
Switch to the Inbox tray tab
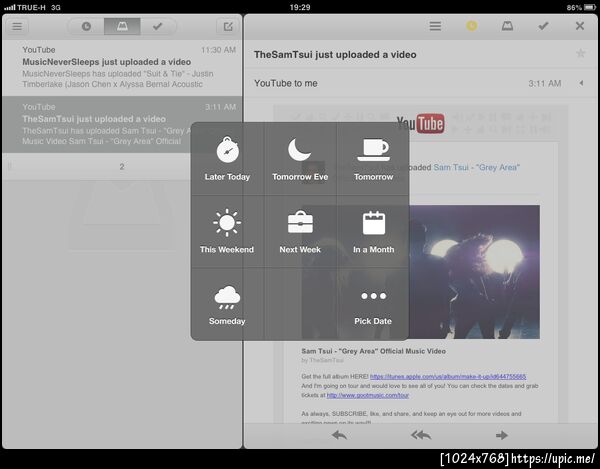tap(122, 26)
